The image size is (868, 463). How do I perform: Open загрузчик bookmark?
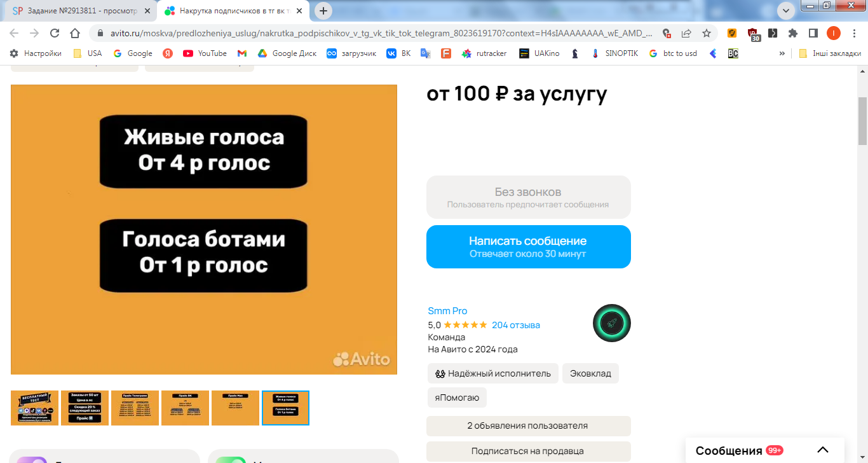[351, 53]
